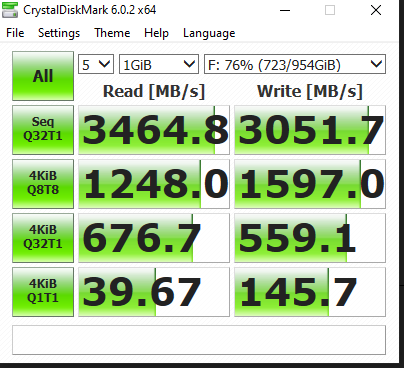Click the Seq read result 3464.8
The height and width of the screenshot is (368, 404).
pos(154,130)
